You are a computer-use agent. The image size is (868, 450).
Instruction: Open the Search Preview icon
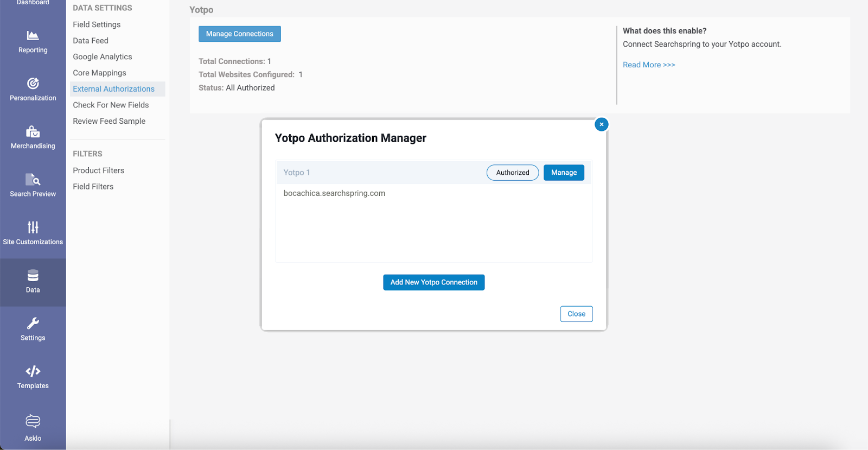point(33,179)
